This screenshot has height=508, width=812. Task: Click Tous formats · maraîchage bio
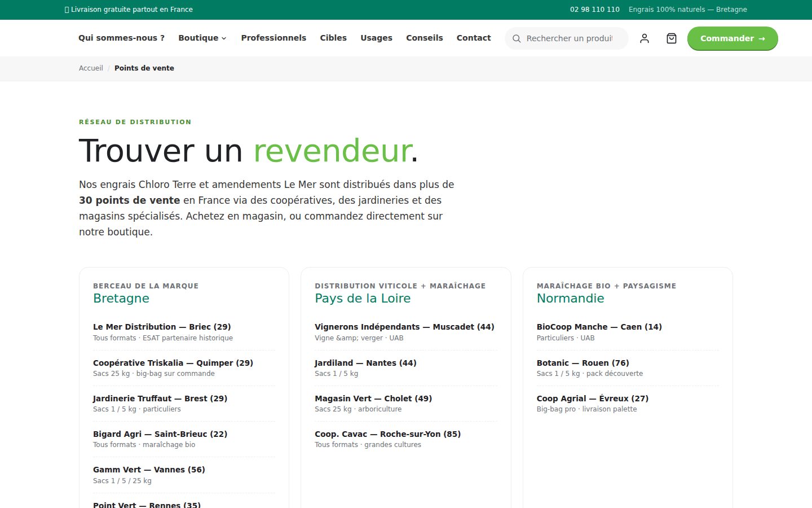[x=144, y=445]
